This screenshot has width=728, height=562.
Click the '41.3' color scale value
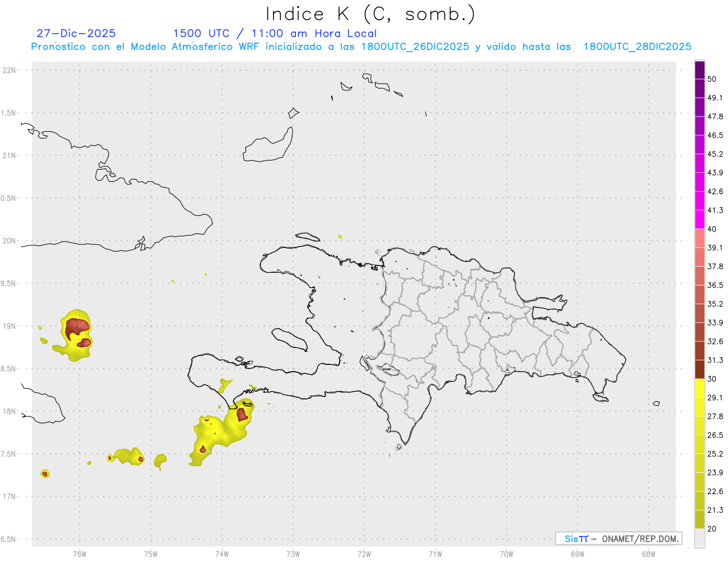(715, 210)
